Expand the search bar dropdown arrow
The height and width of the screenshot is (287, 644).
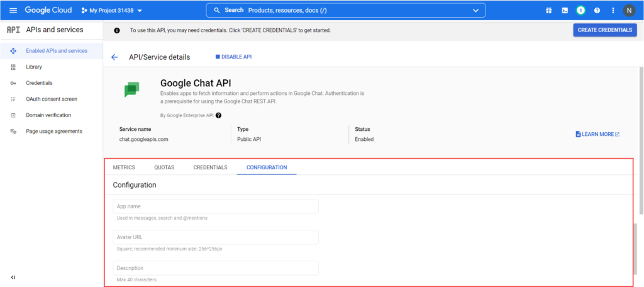[475, 11]
